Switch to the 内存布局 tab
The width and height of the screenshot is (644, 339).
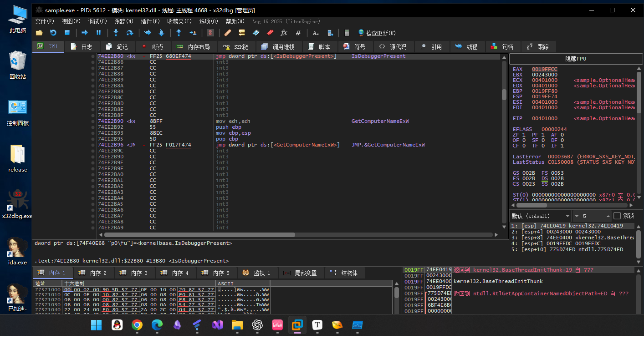tap(194, 46)
